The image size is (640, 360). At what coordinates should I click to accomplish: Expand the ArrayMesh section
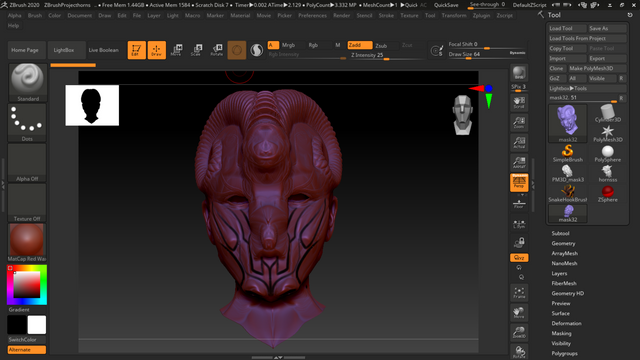pos(564,253)
